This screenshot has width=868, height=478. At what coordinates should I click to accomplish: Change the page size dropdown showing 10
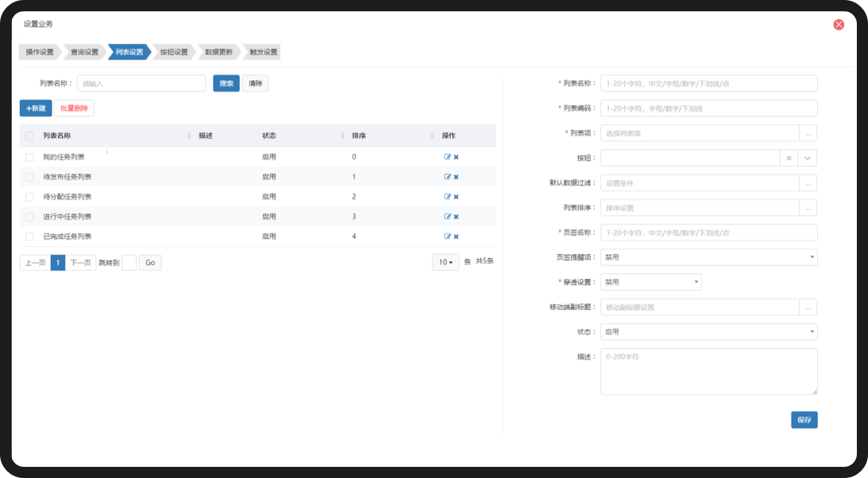pyautogui.click(x=446, y=262)
